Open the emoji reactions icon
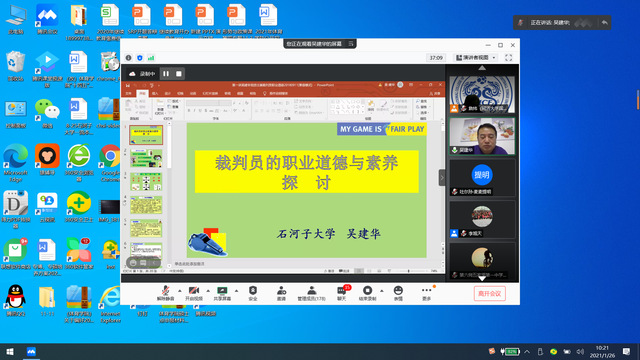Screen dimensions: 640x360 click(x=398, y=293)
